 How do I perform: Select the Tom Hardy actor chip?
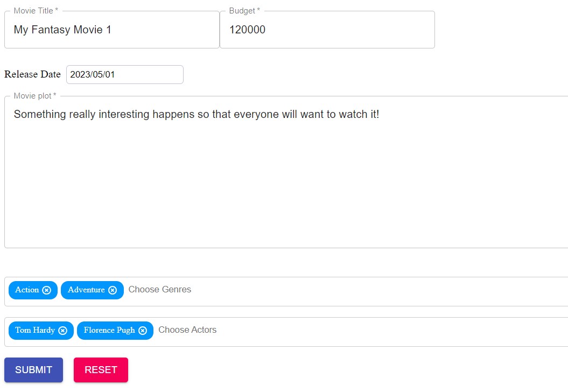[35, 331]
